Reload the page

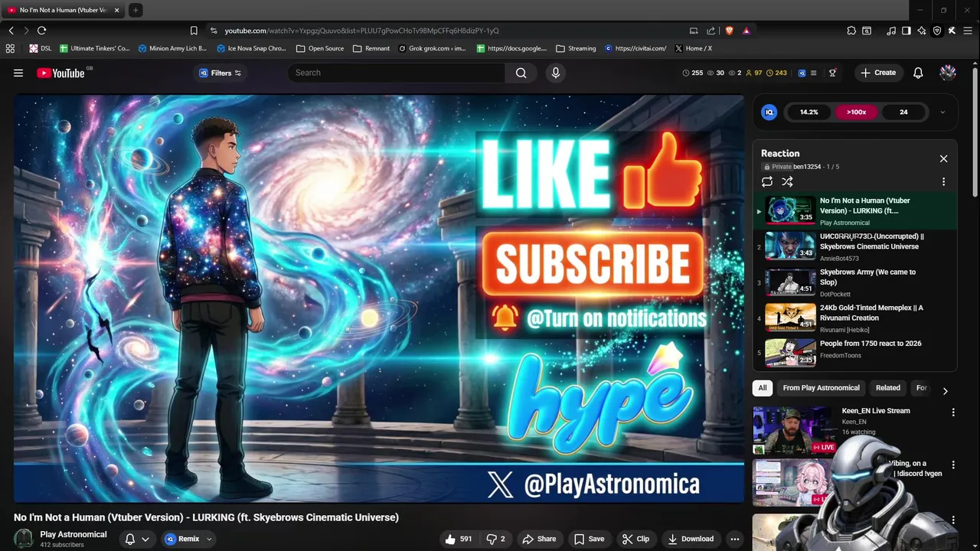tap(41, 31)
